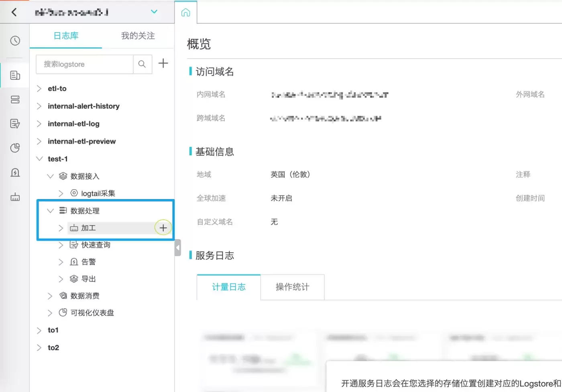Click the home tab icon
The height and width of the screenshot is (392, 562).
pos(186,12)
